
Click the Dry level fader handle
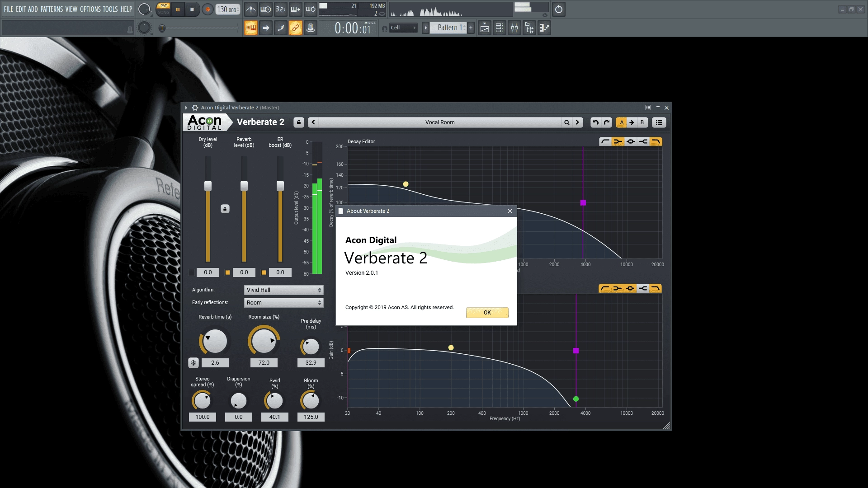208,186
